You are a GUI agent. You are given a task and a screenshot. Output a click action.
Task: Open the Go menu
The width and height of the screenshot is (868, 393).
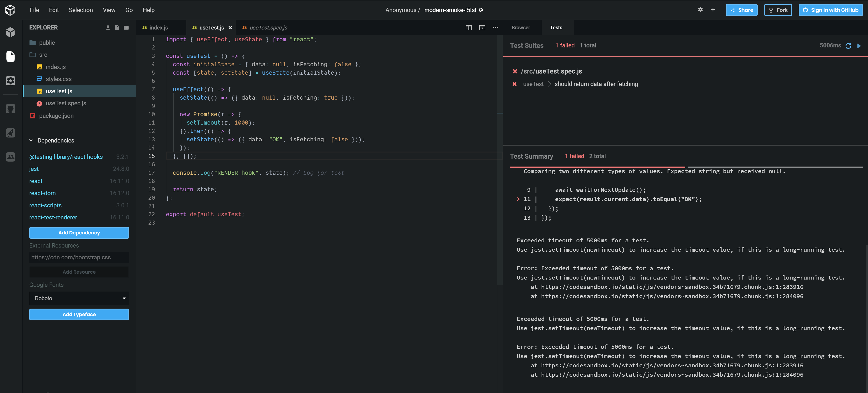click(129, 10)
